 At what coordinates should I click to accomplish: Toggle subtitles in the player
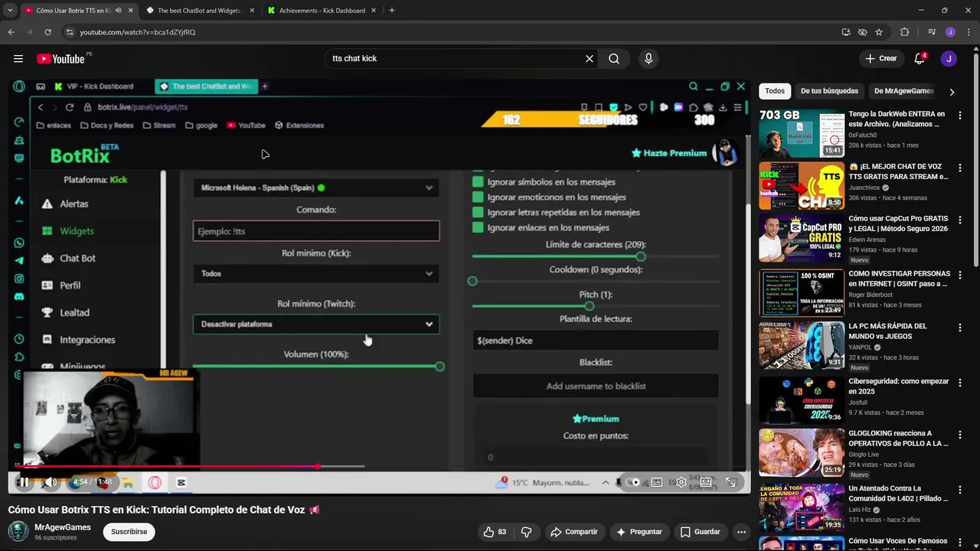[657, 482]
